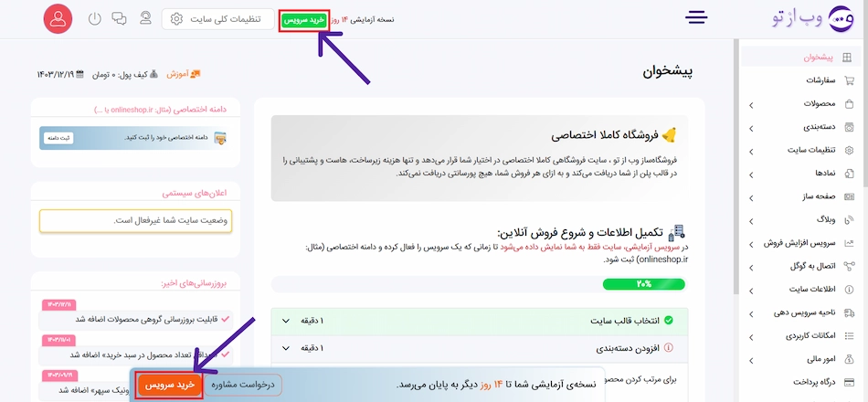Click the calendar icon beside date ۱۴۰۳/۱۲/۱۹
Image resolution: width=868 pixels, height=402 pixels.
(x=80, y=74)
